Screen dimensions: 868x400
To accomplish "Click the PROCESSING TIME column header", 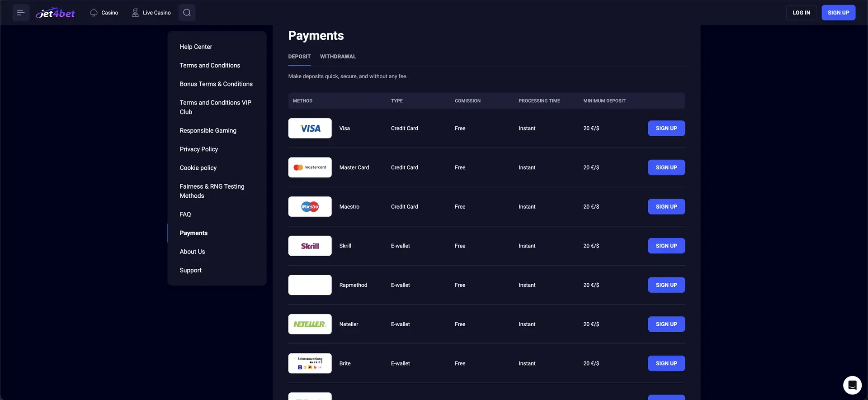I will [539, 101].
